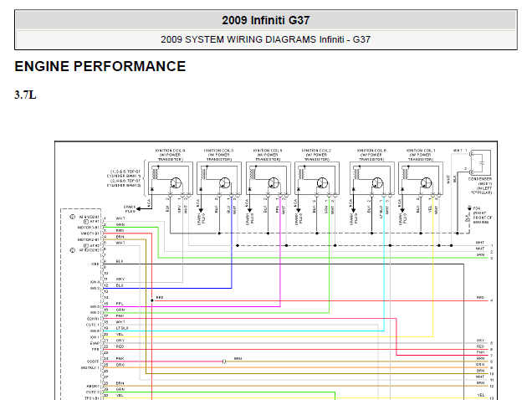Click the Ignition Coil 4 winding symbol
Image resolution: width=532 pixels, height=400 pixels.
(155, 174)
